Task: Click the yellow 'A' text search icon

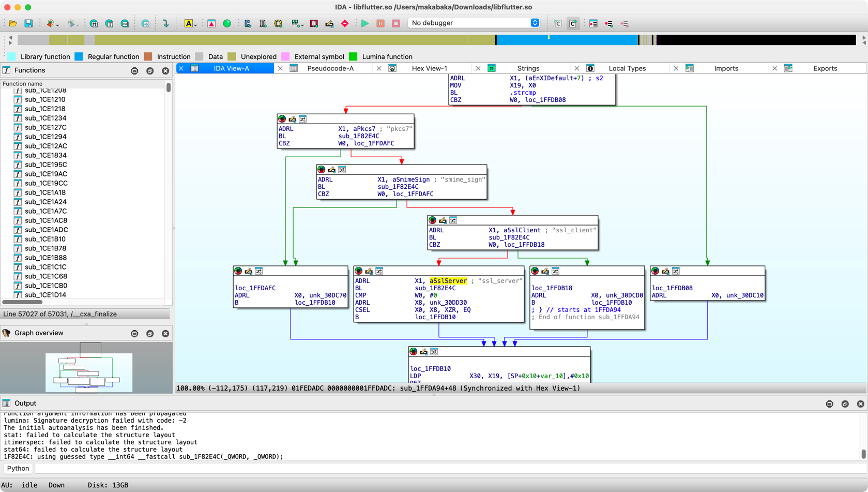Action: [188, 23]
